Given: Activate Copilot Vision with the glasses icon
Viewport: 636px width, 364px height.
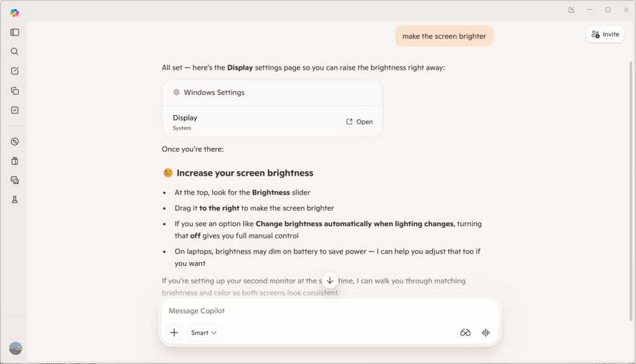Looking at the screenshot, I should coord(465,332).
